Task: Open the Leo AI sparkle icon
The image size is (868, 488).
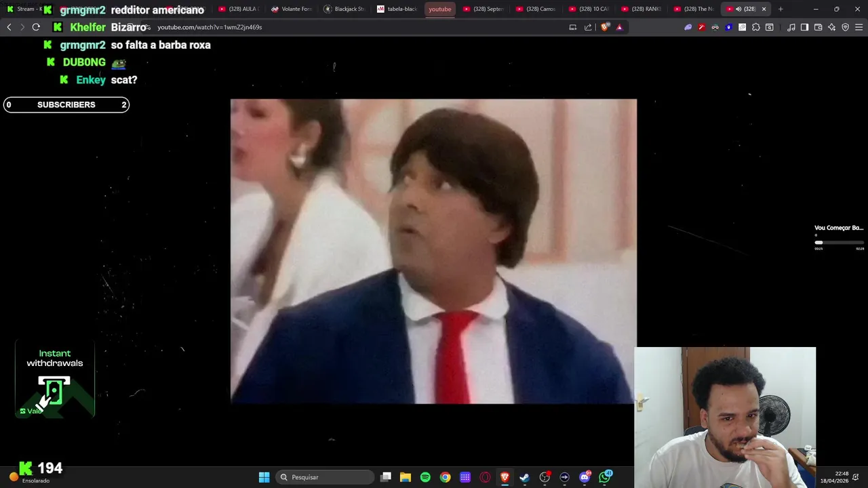Action: coord(831,27)
